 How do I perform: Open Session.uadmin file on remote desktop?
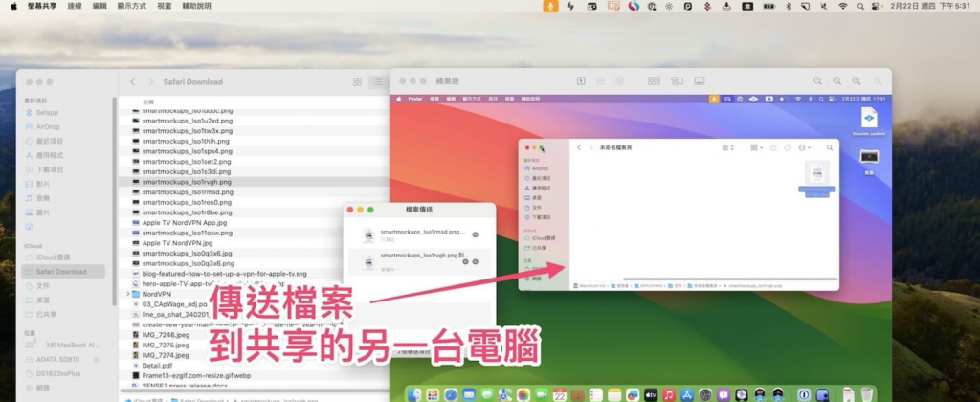869,121
